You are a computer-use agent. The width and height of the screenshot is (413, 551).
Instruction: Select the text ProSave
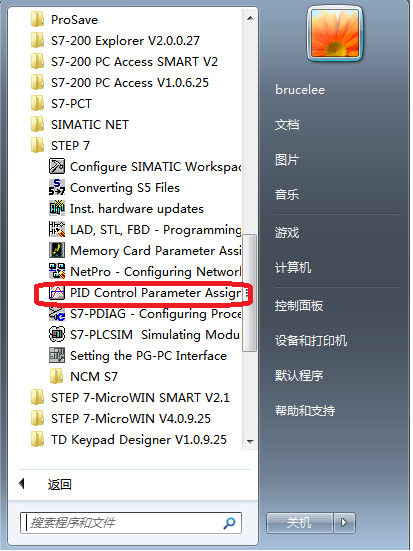tap(75, 20)
